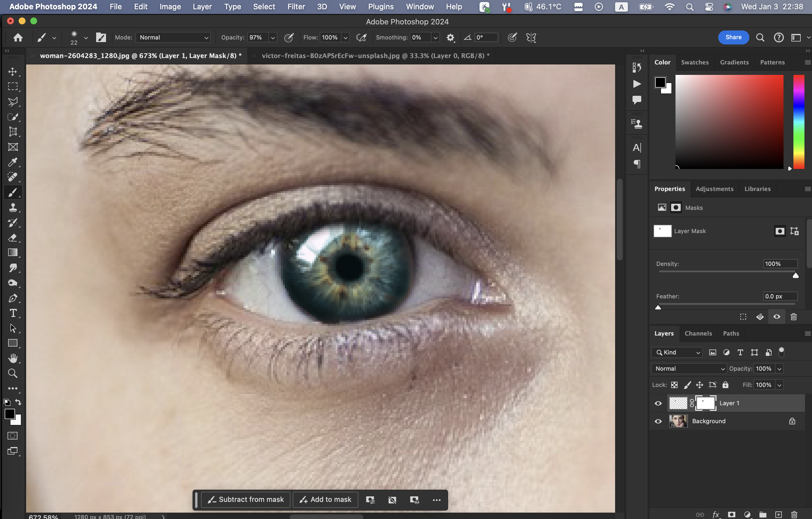Select the Horizontal Type tool

(13, 313)
